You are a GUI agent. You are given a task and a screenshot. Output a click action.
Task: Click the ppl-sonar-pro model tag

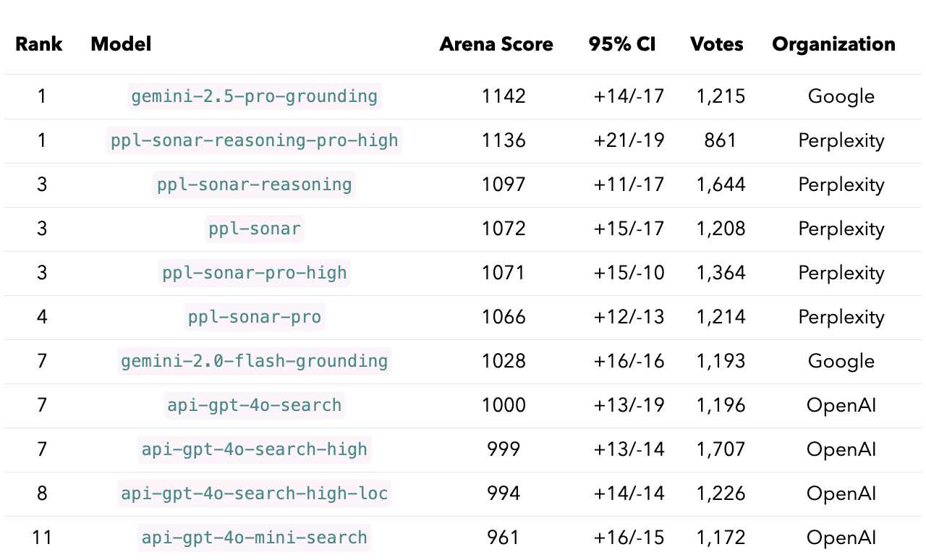click(x=254, y=317)
